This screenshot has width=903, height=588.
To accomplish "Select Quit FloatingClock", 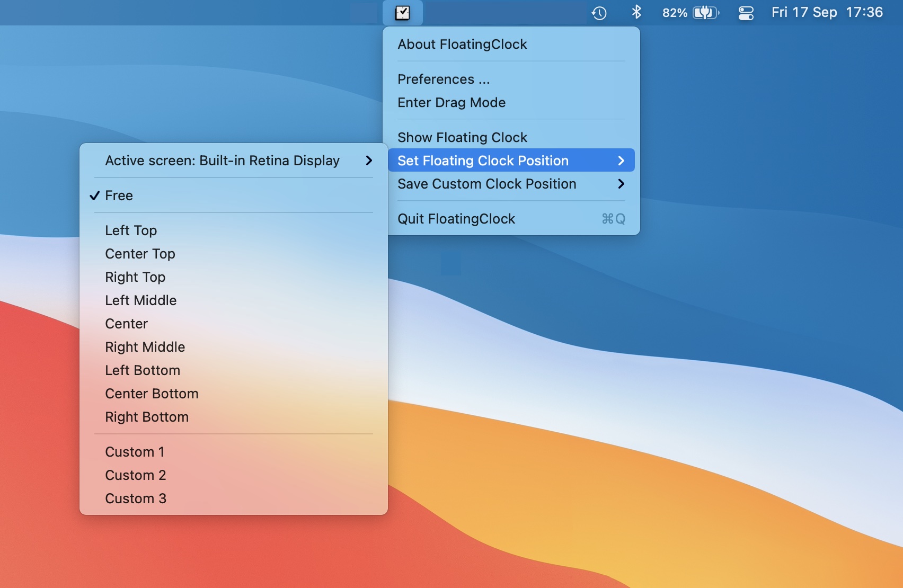I will tap(456, 218).
